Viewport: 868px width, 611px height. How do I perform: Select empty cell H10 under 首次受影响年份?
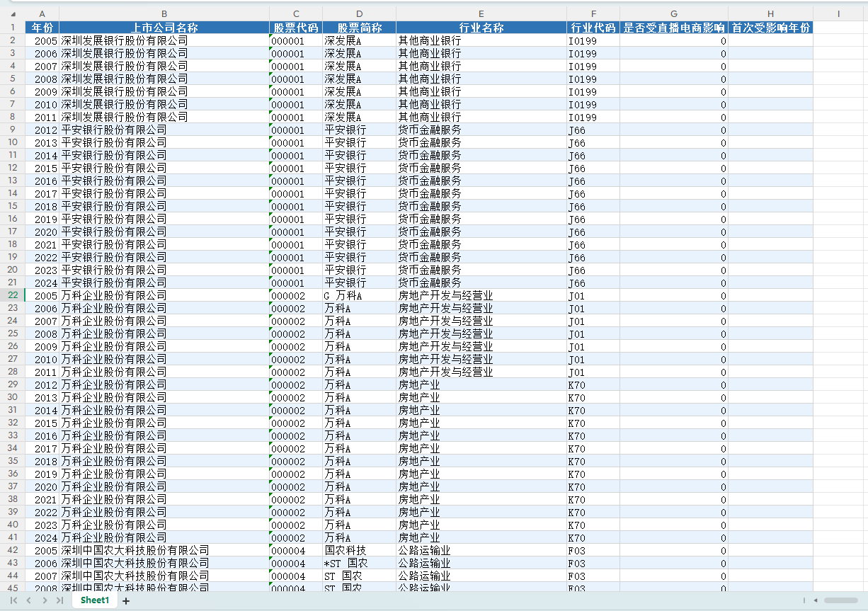click(770, 142)
